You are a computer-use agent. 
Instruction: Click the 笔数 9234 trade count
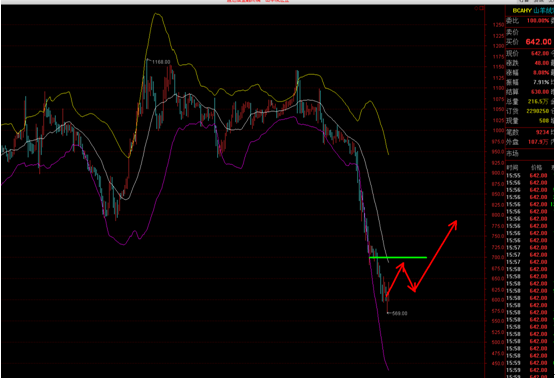point(542,132)
